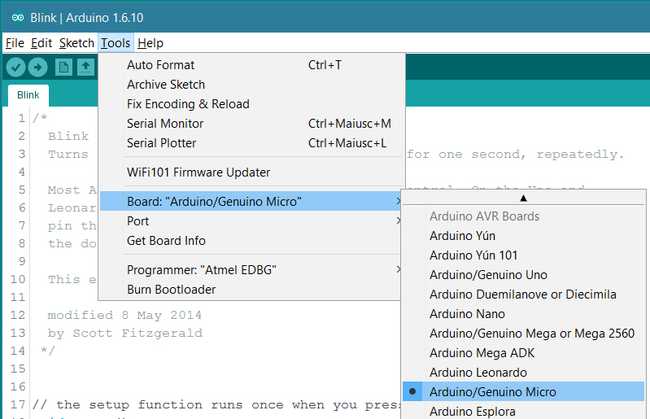The height and width of the screenshot is (419, 650).
Task: Run Auto Format from Tools menu
Action: [x=160, y=65]
